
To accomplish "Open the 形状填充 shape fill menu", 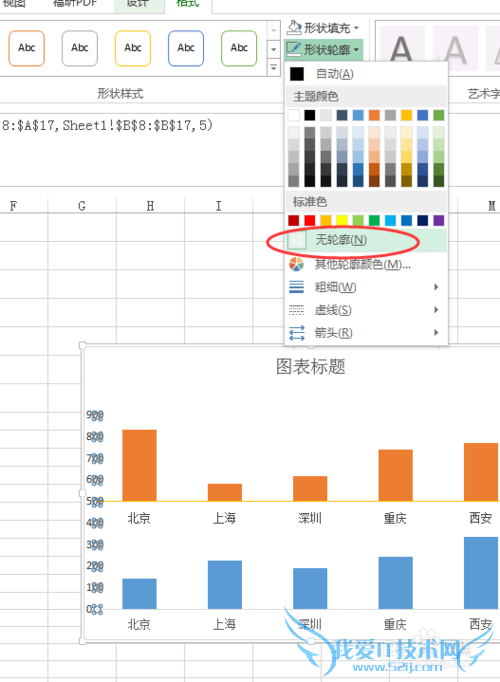I will pos(323,28).
